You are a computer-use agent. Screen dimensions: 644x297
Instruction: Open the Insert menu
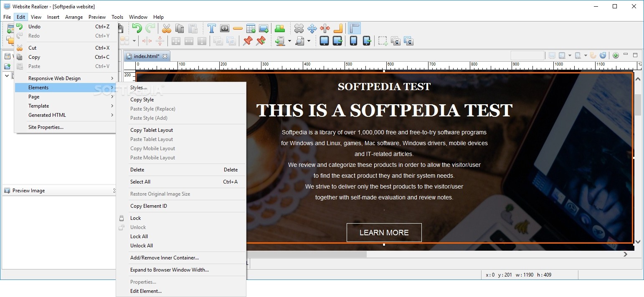(x=53, y=17)
